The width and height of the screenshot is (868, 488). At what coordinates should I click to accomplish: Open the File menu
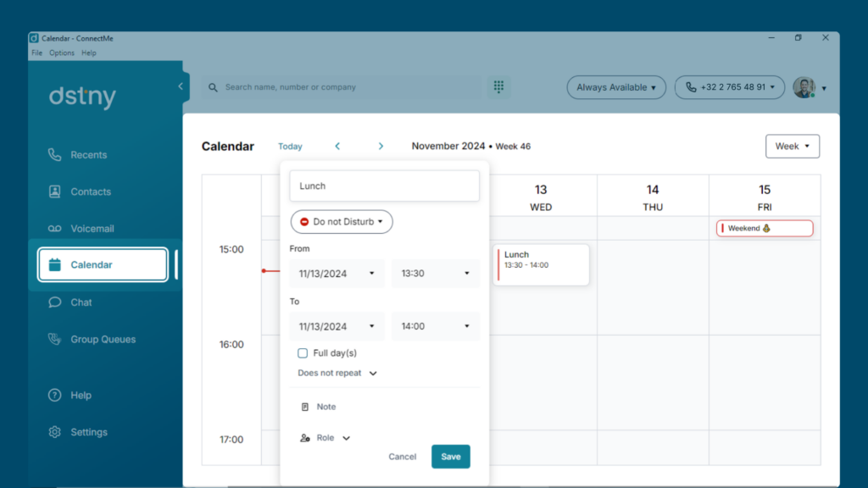[x=36, y=53]
